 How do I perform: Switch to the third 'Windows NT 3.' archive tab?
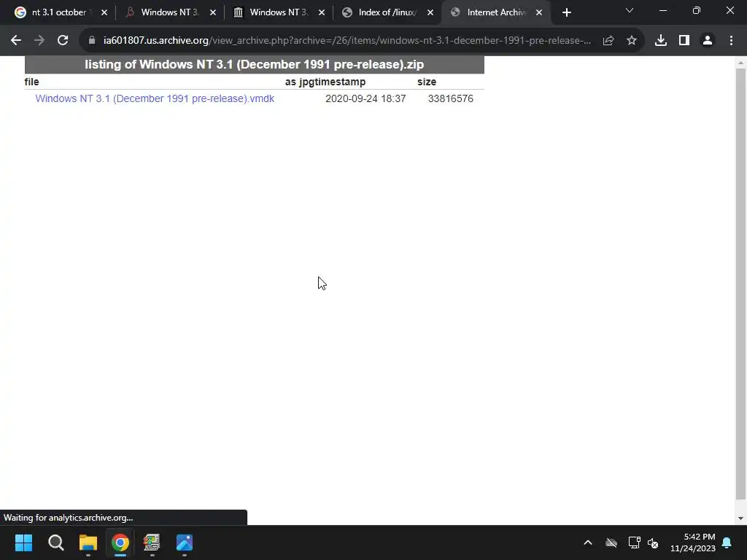[278, 12]
